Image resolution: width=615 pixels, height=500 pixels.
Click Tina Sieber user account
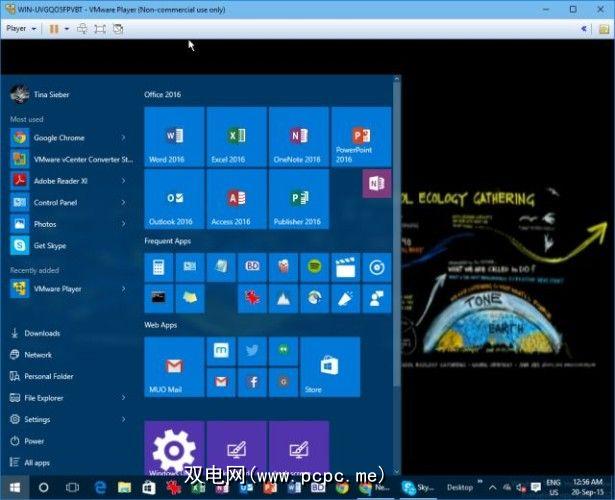click(x=40, y=95)
